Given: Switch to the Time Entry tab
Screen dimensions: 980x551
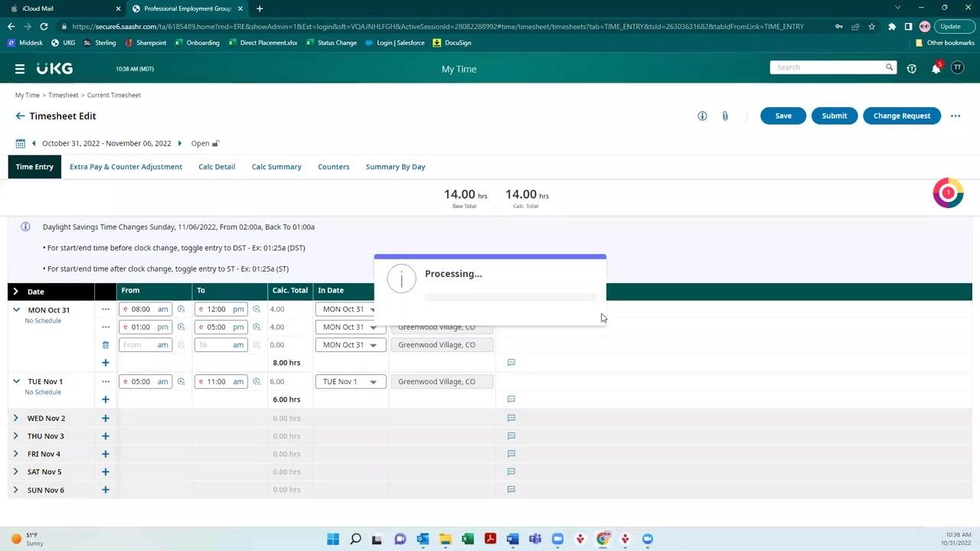Looking at the screenshot, I should click(34, 167).
